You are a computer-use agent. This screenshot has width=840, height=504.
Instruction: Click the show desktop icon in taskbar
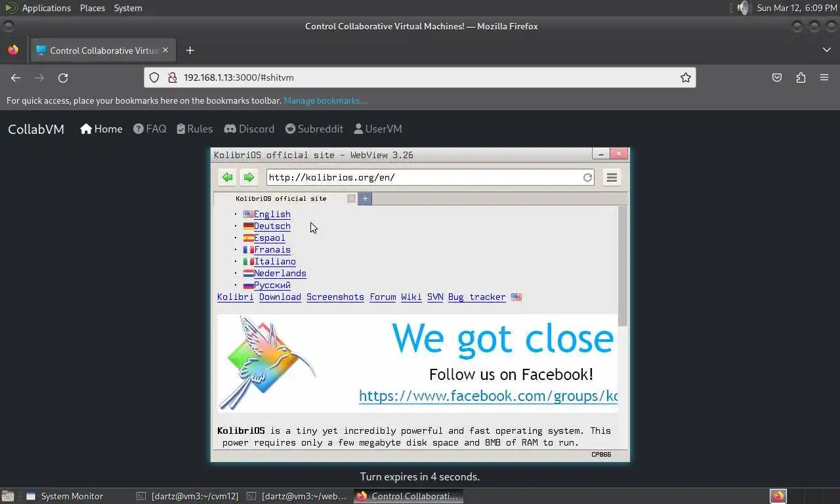pyautogui.click(x=8, y=496)
